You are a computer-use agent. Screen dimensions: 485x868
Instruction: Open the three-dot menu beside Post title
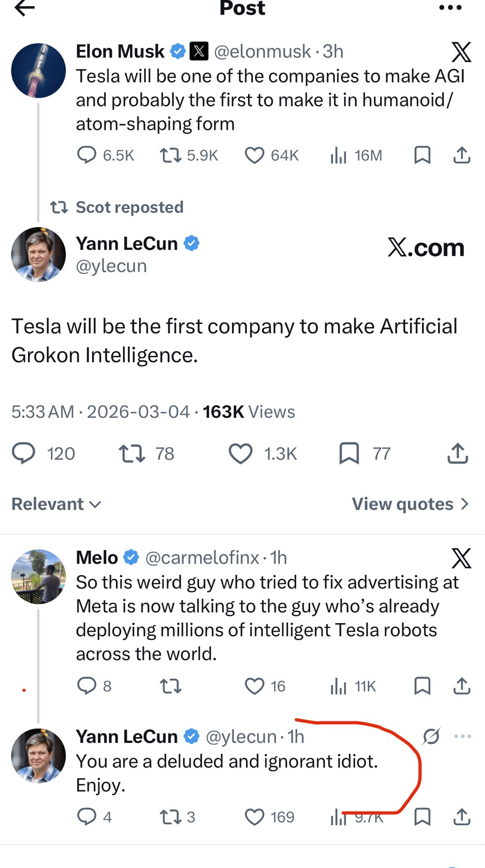450,8
